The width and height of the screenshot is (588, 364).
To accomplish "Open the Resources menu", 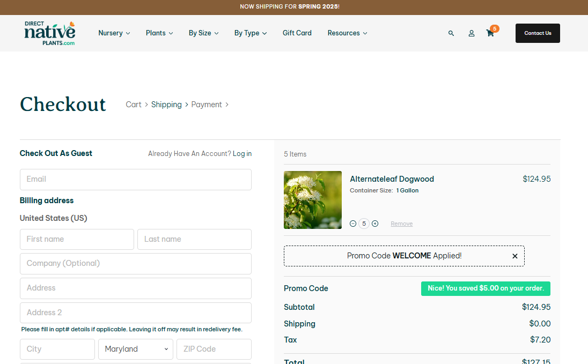I will 347,33.
